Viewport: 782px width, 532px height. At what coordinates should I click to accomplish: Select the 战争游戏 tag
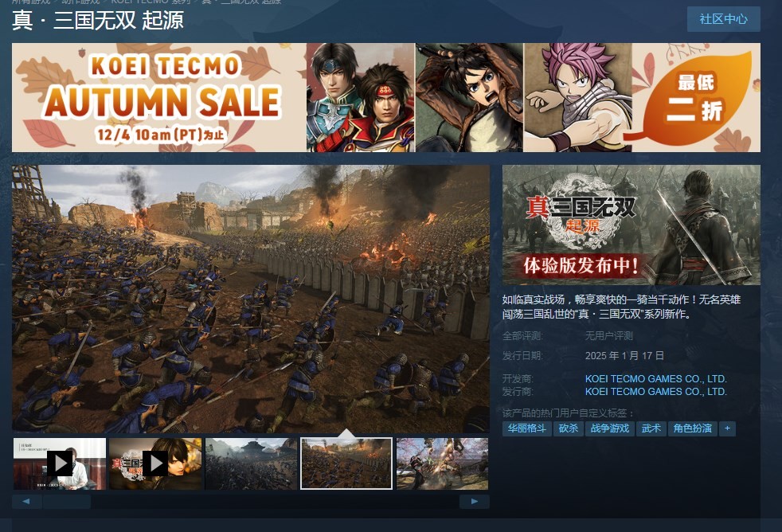pyautogui.click(x=609, y=428)
